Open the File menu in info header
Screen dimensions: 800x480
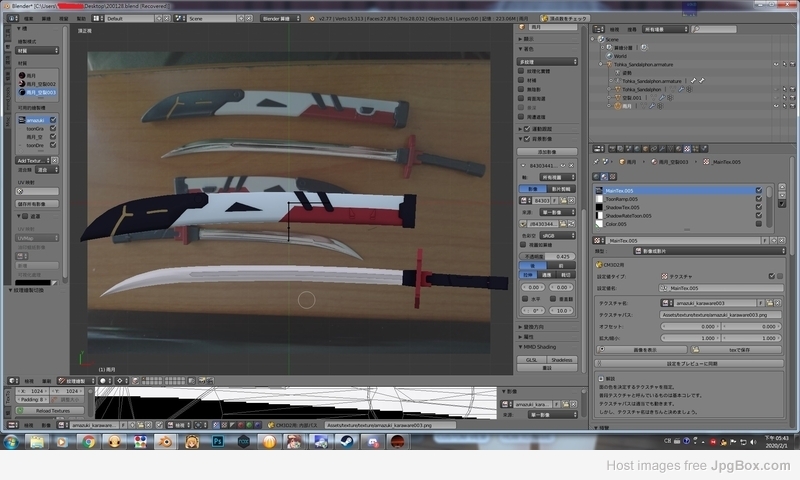(29, 18)
